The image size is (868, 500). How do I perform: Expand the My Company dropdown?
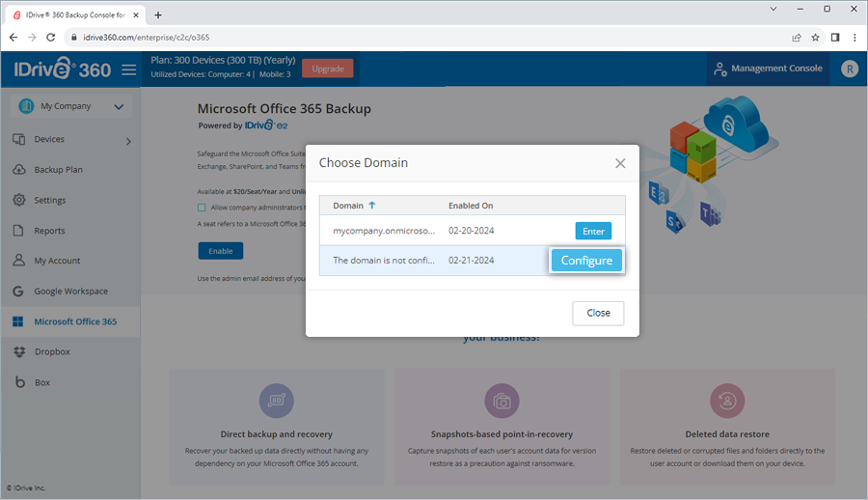119,107
